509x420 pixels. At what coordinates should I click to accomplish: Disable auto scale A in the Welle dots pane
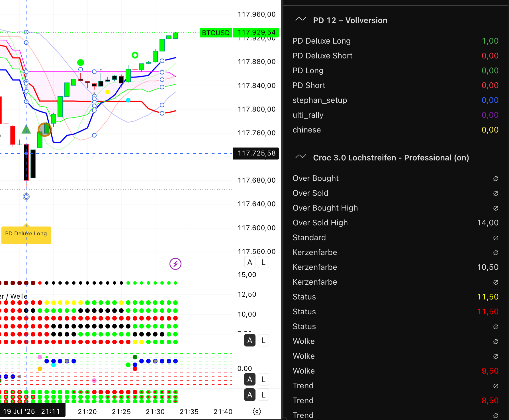tap(250, 341)
